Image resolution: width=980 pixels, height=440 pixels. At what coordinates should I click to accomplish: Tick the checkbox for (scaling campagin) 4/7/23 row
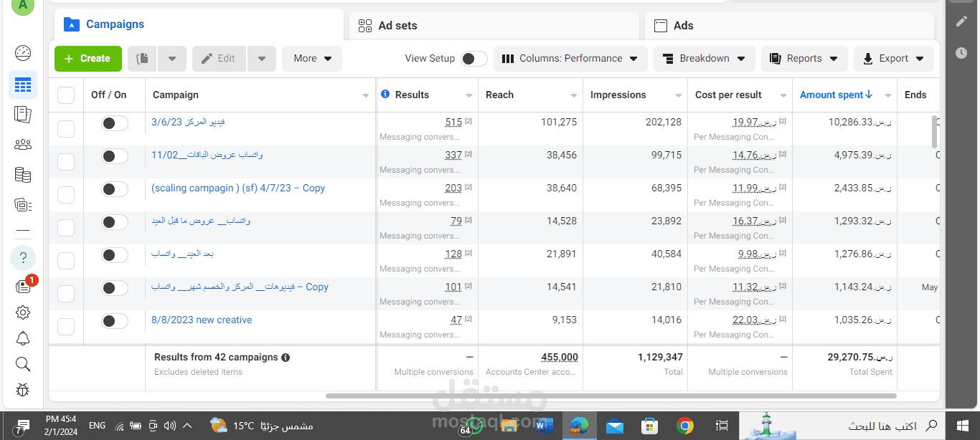pyautogui.click(x=66, y=195)
